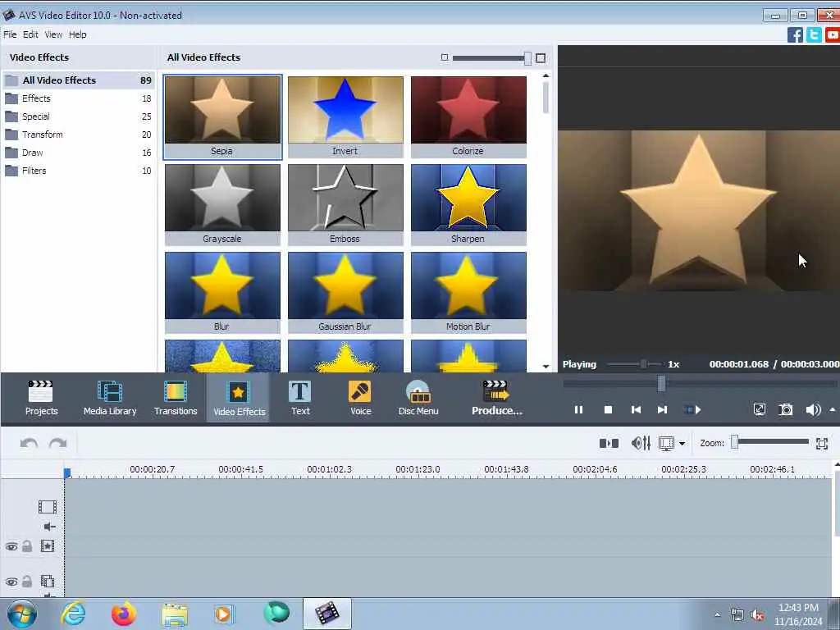This screenshot has width=840, height=630.
Task: Open the Twitter link icon
Action: 814,34
